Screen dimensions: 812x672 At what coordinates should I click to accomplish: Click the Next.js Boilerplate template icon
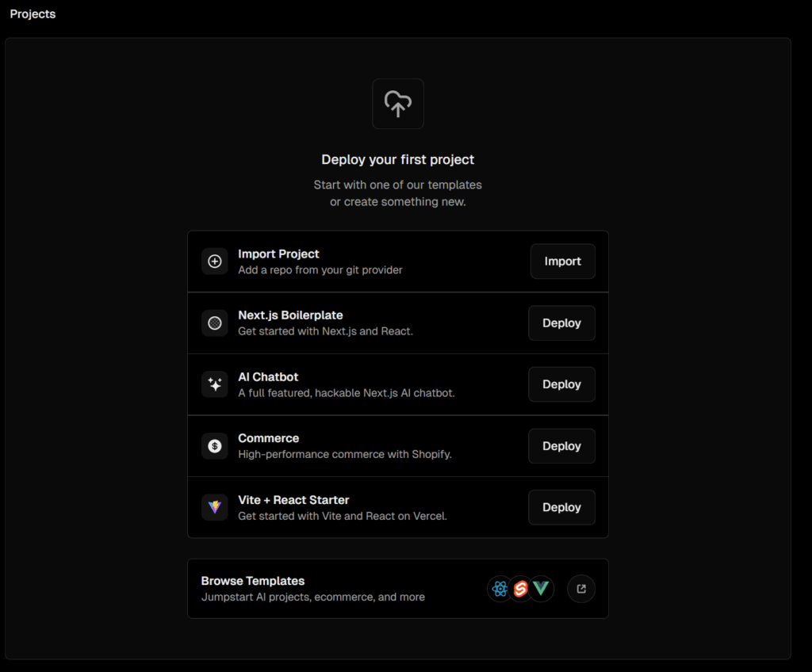pos(214,323)
